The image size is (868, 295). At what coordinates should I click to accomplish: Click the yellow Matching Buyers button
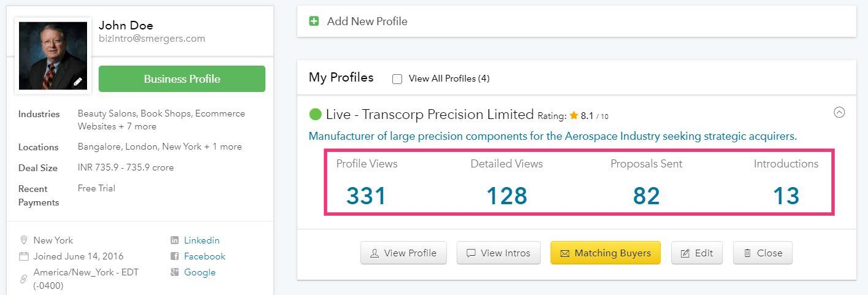(x=606, y=253)
